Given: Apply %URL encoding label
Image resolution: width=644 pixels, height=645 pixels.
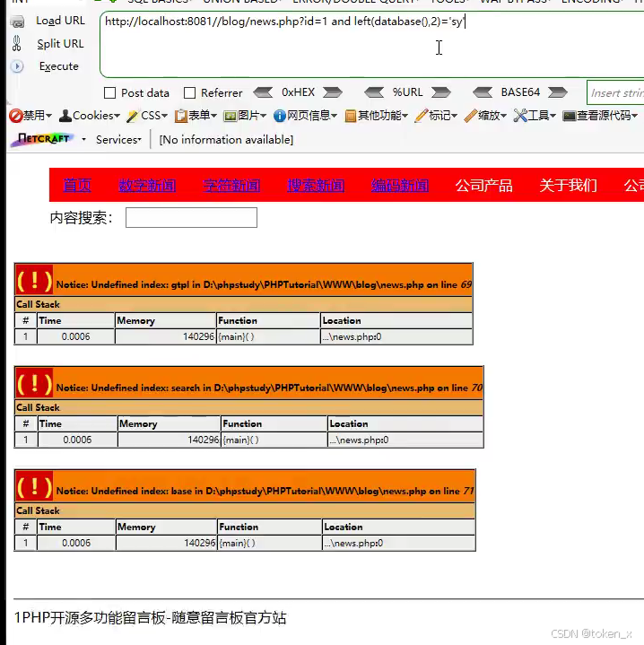Looking at the screenshot, I should [407, 92].
